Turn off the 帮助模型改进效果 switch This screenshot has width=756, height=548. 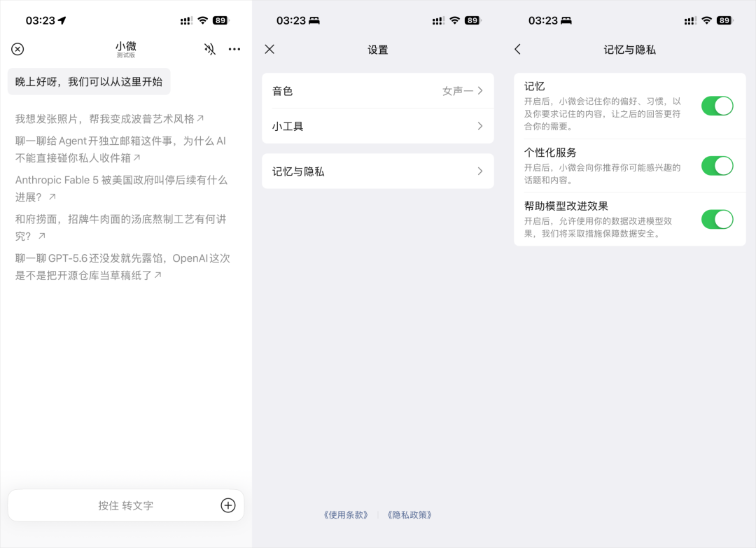point(717,219)
